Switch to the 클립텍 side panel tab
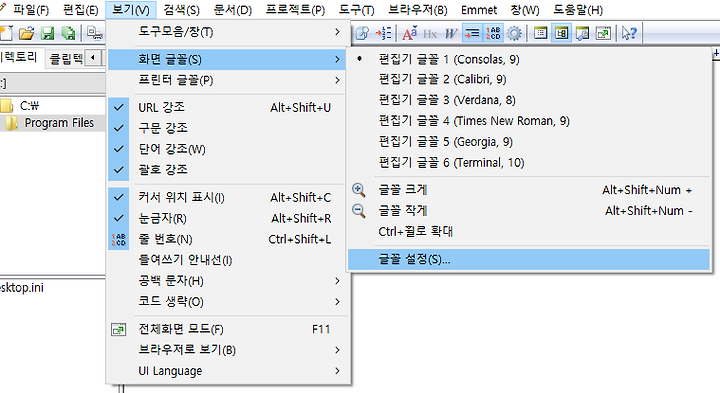Screen dimensions: 720x393 point(66,58)
